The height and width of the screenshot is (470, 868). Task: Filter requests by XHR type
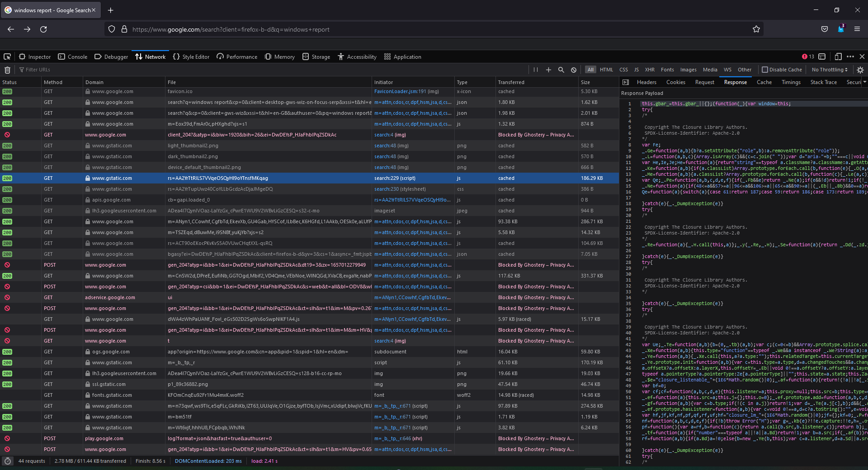pyautogui.click(x=650, y=70)
